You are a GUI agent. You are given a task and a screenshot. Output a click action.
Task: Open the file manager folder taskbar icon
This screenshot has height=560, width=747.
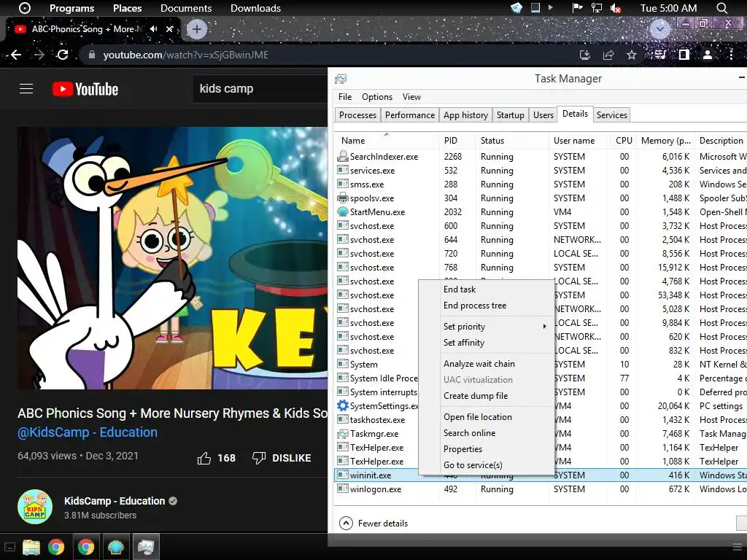tap(31, 547)
